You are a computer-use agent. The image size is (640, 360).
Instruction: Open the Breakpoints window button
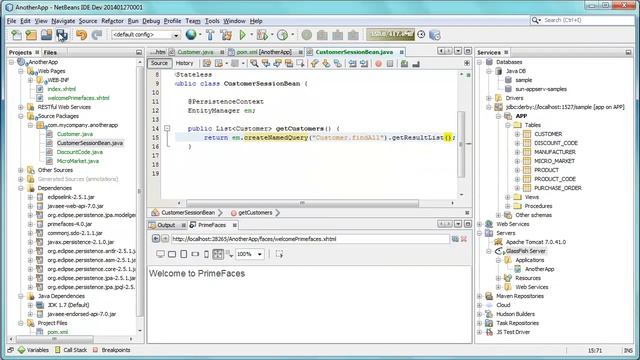tap(111, 350)
